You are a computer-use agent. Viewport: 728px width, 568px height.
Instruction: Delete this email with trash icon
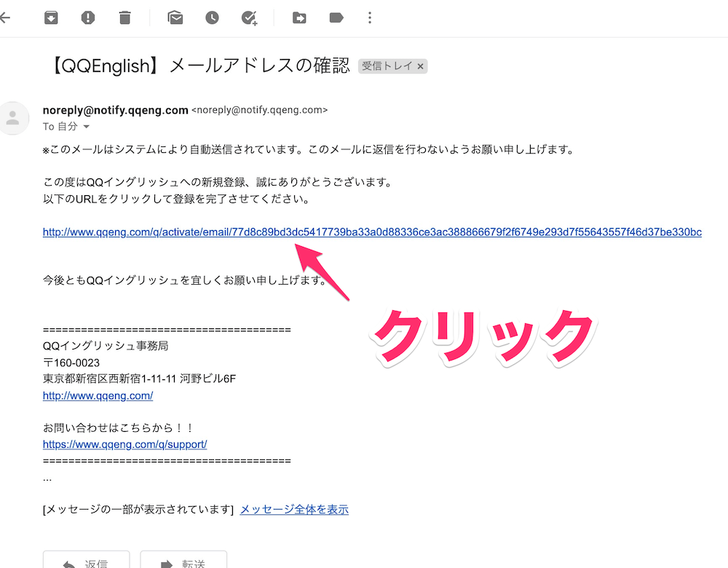(x=124, y=18)
